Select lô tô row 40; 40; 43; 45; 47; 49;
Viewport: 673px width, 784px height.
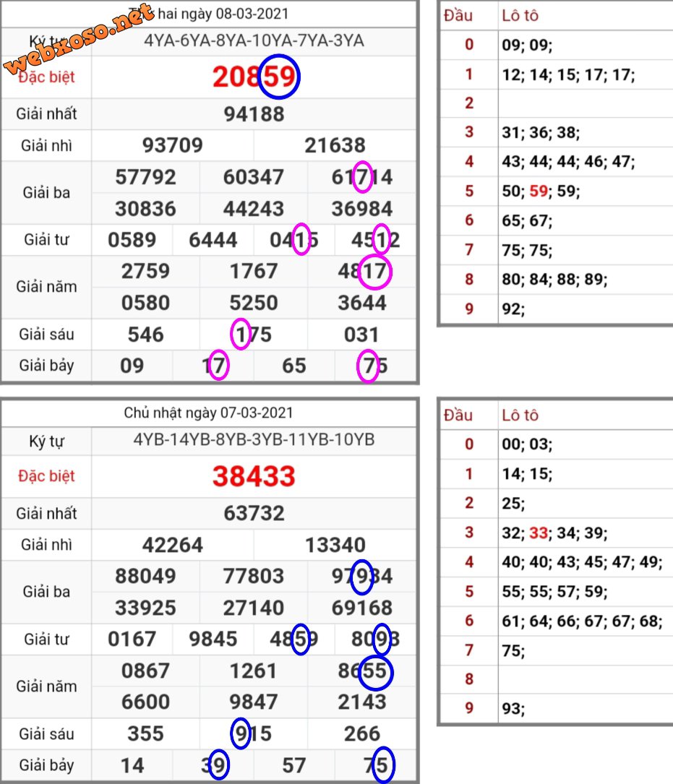pos(583,562)
